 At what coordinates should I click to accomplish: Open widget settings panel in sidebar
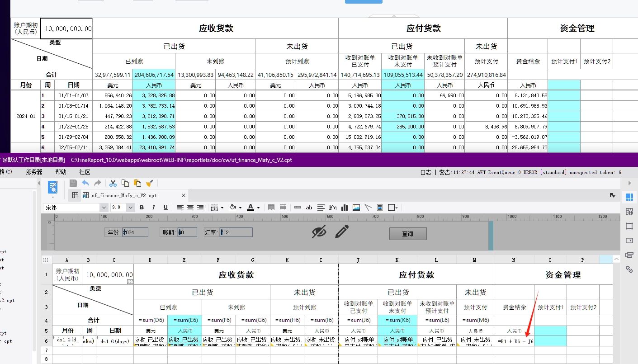[629, 241]
